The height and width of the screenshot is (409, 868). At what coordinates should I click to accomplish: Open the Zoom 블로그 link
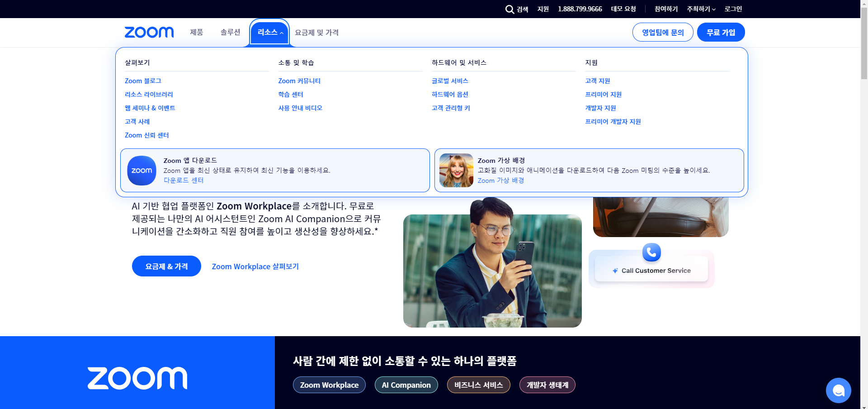(143, 81)
